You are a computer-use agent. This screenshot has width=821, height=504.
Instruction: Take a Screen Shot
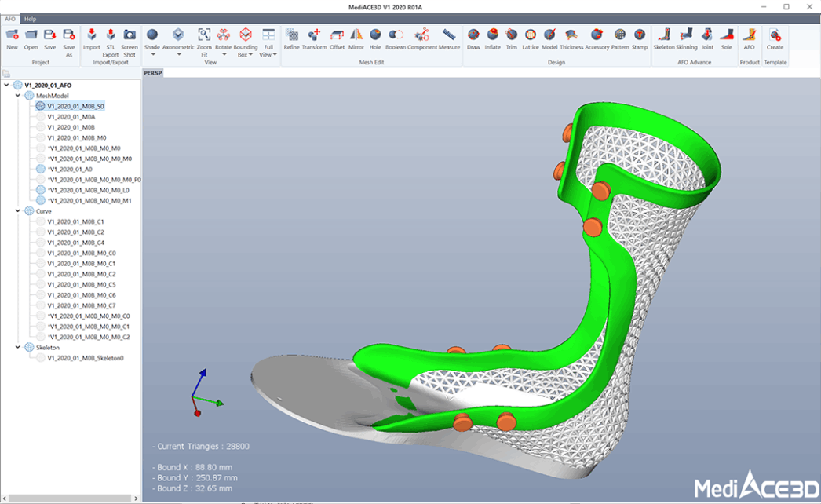click(x=130, y=35)
